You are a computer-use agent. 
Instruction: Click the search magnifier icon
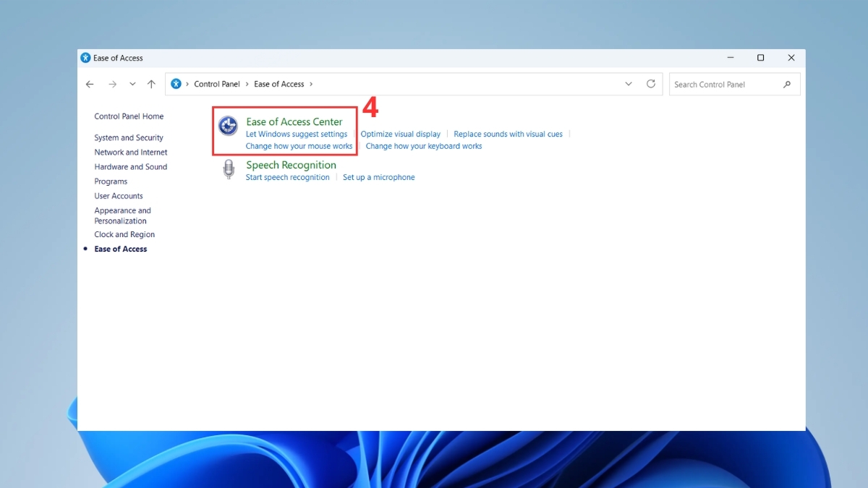click(x=787, y=85)
